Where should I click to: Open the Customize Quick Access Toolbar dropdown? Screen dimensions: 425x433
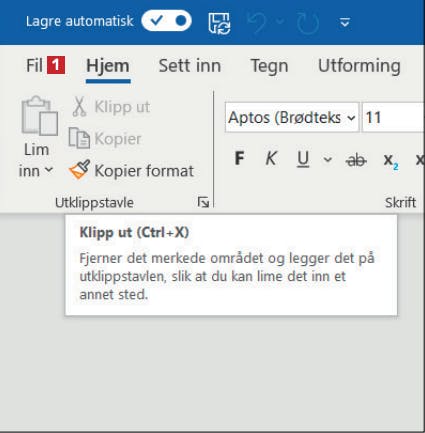(x=345, y=23)
